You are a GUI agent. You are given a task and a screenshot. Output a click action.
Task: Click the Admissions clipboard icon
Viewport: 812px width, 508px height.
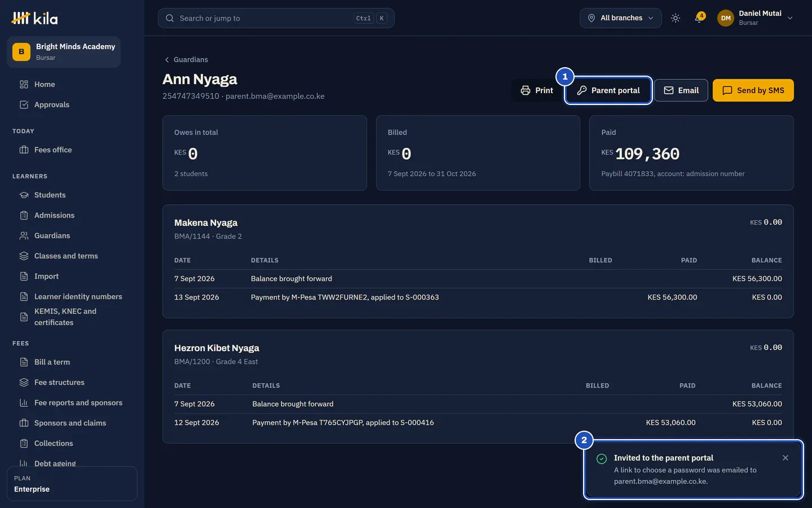(24, 215)
